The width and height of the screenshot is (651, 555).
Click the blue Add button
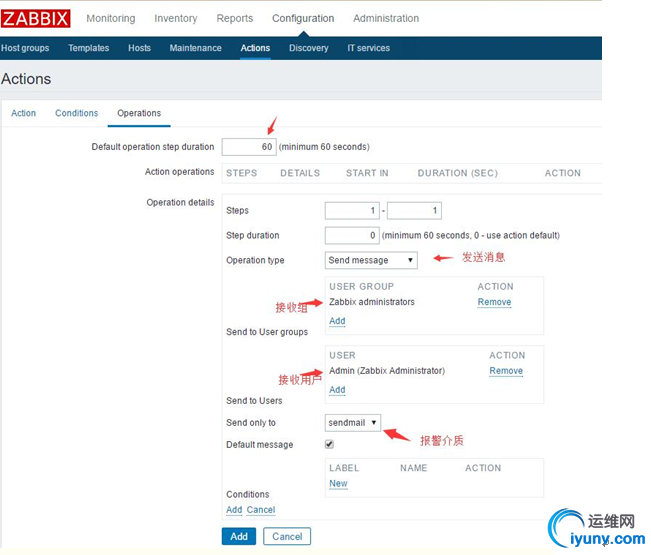pos(239,536)
